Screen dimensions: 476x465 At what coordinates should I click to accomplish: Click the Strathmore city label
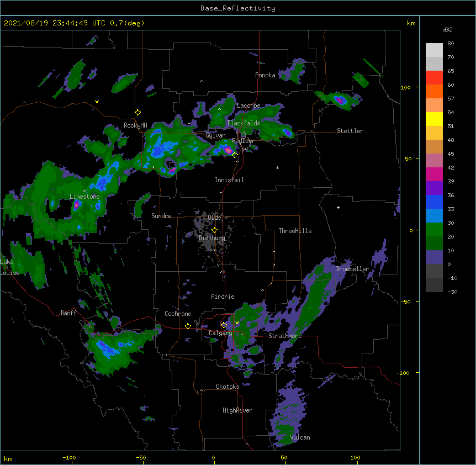pos(285,336)
